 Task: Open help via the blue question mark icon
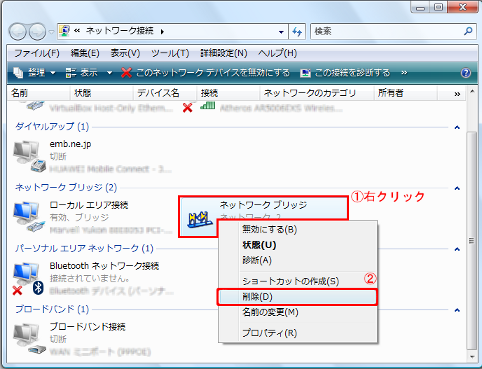pyautogui.click(x=466, y=73)
